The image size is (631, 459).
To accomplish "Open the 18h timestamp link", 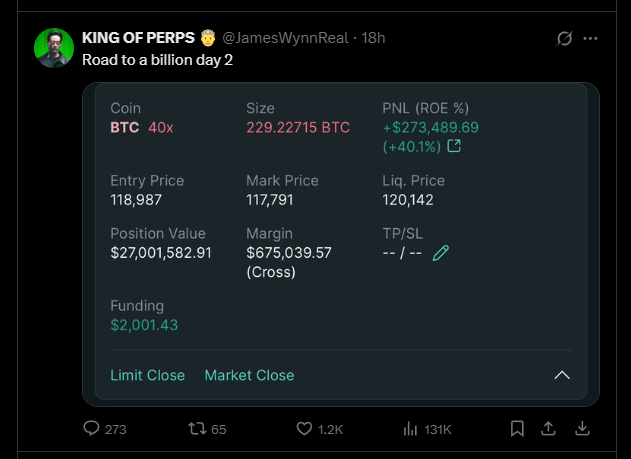I will point(373,38).
